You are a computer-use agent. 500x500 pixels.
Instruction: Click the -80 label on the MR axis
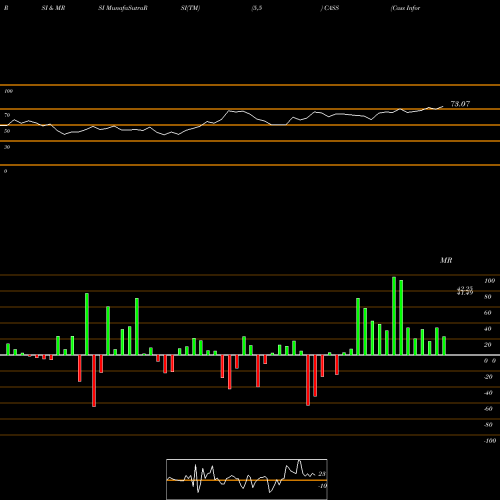[x=488, y=425]
